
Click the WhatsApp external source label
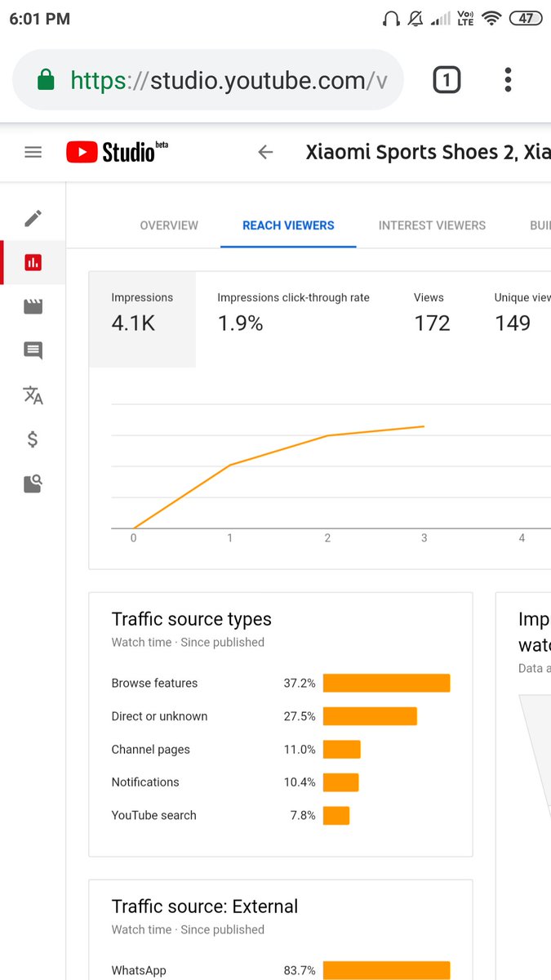click(139, 970)
